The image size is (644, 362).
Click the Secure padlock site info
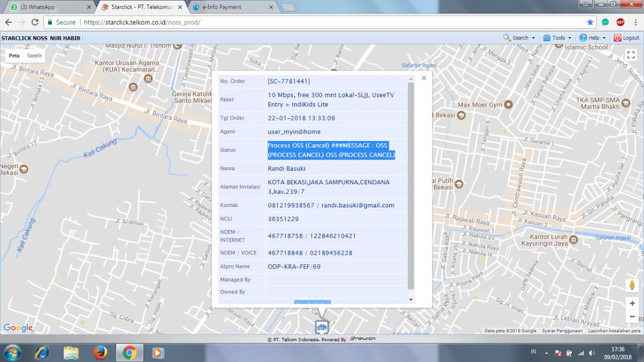(61, 23)
